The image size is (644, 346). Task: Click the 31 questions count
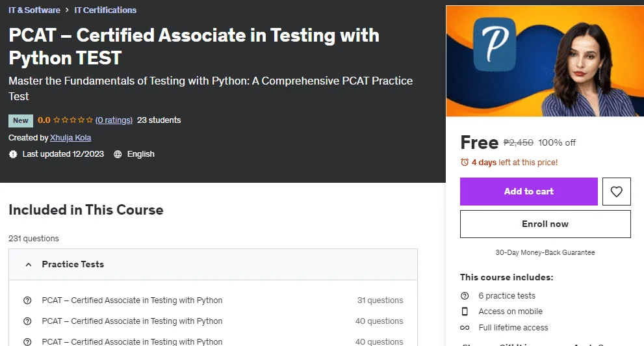point(380,300)
